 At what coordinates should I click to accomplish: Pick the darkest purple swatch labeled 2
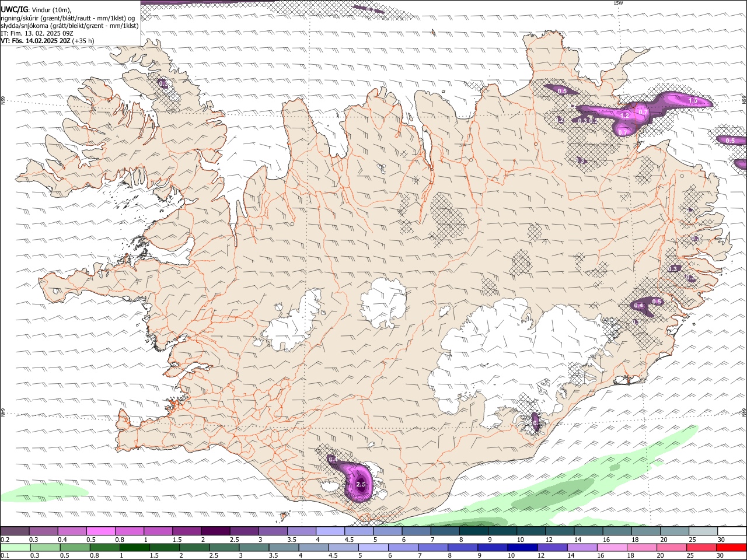coord(215,531)
